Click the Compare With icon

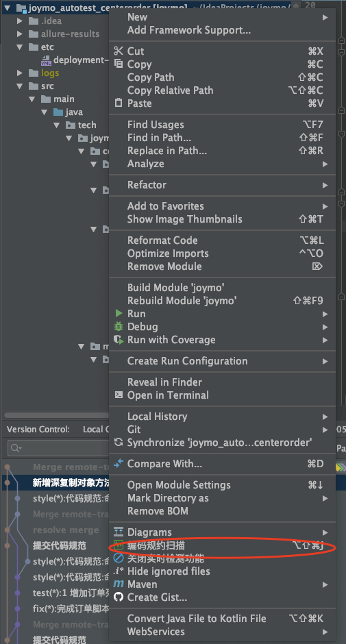119,463
